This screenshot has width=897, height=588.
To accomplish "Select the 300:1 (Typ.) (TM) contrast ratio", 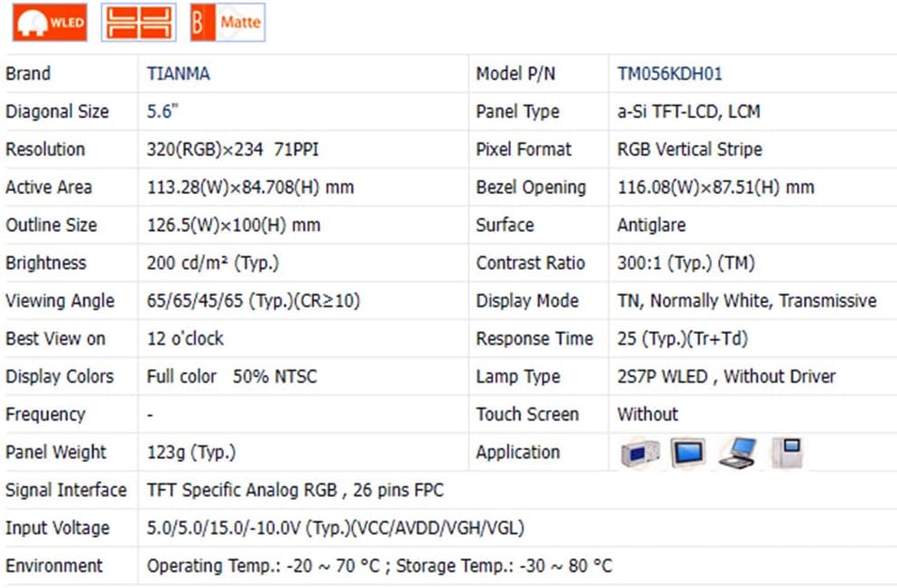I will [x=686, y=262].
